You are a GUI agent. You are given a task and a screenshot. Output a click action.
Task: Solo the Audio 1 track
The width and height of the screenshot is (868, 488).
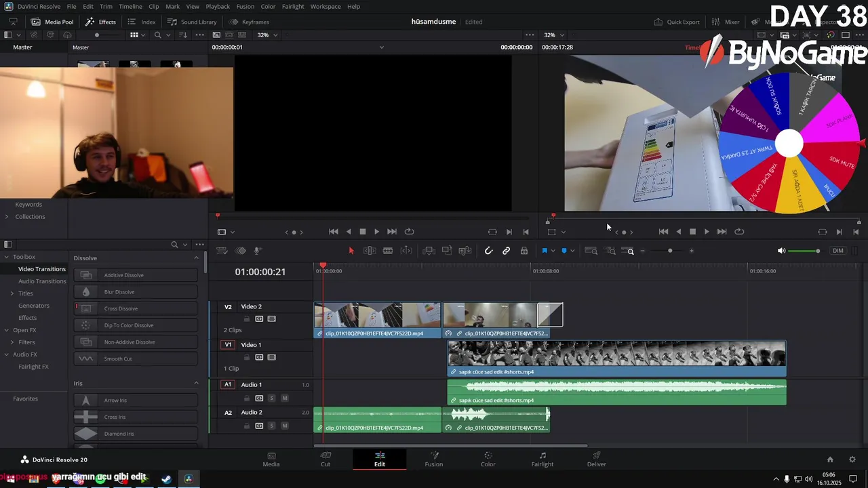click(271, 398)
